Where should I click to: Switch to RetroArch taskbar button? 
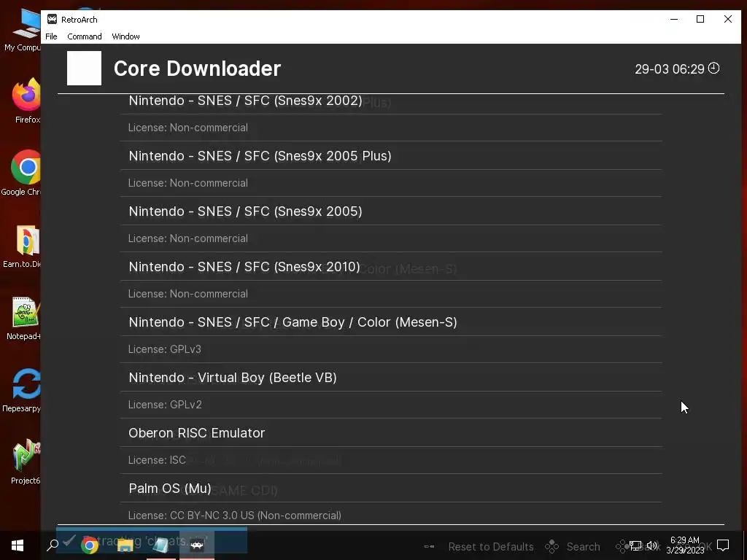tap(197, 545)
